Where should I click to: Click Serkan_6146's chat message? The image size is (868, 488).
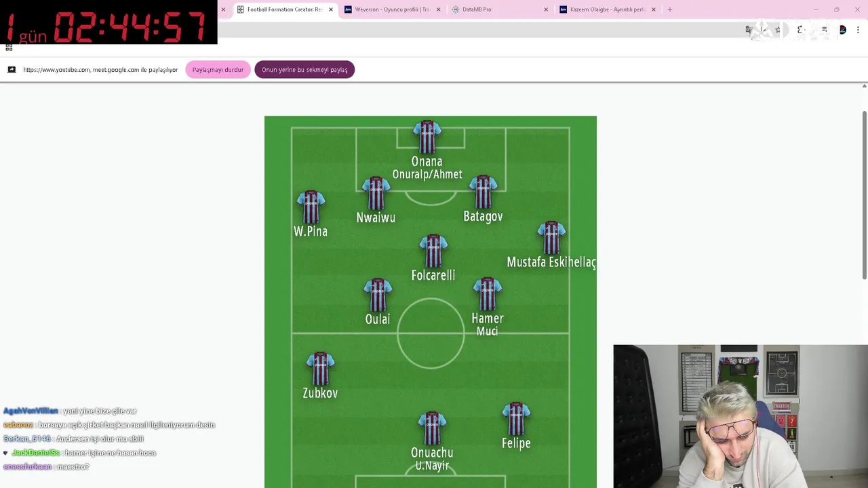click(x=73, y=439)
